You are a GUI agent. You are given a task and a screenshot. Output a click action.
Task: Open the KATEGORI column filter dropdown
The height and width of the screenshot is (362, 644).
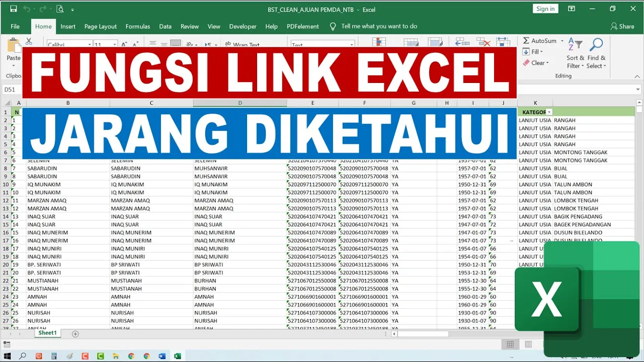click(549, 112)
